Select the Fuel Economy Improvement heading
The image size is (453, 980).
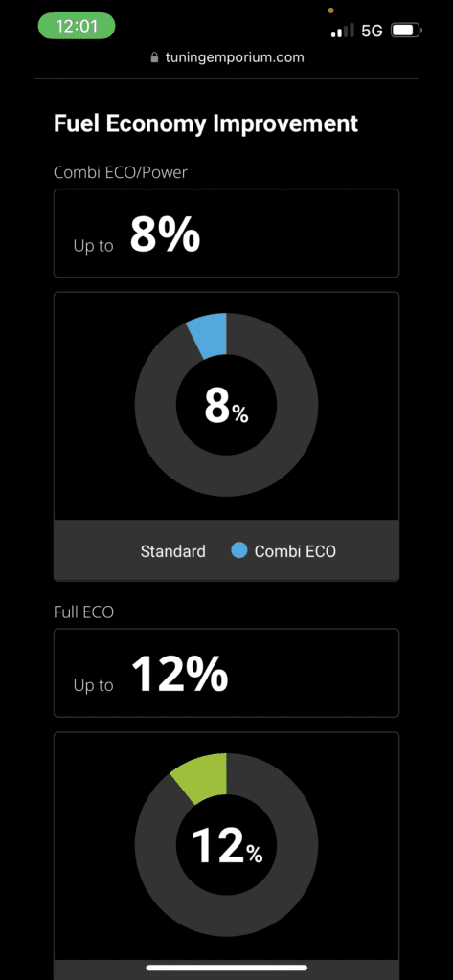[206, 123]
